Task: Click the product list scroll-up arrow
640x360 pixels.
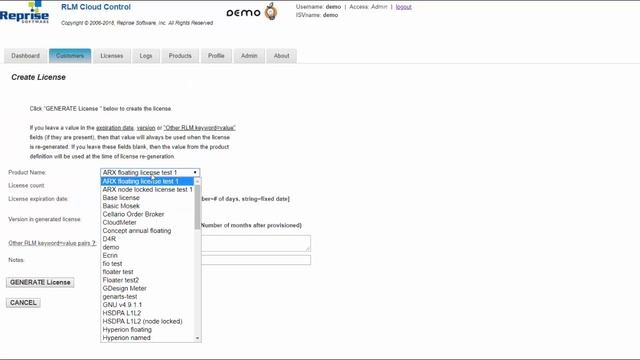Action: tap(198, 181)
